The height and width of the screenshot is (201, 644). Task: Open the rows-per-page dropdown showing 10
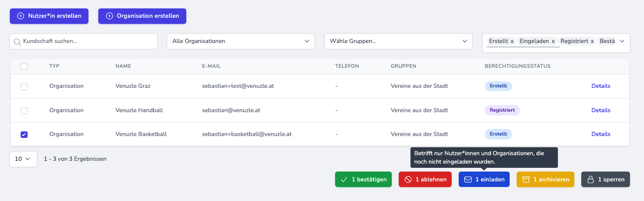(23, 159)
